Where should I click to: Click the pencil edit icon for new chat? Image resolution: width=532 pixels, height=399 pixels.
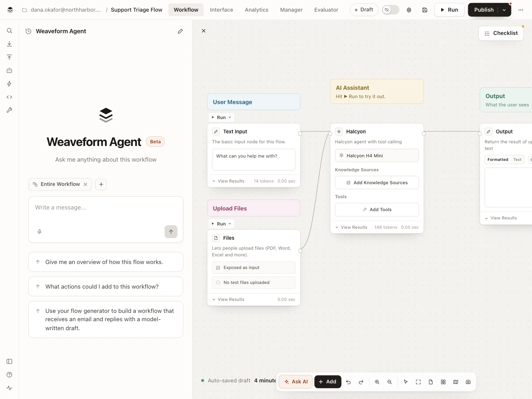click(180, 31)
